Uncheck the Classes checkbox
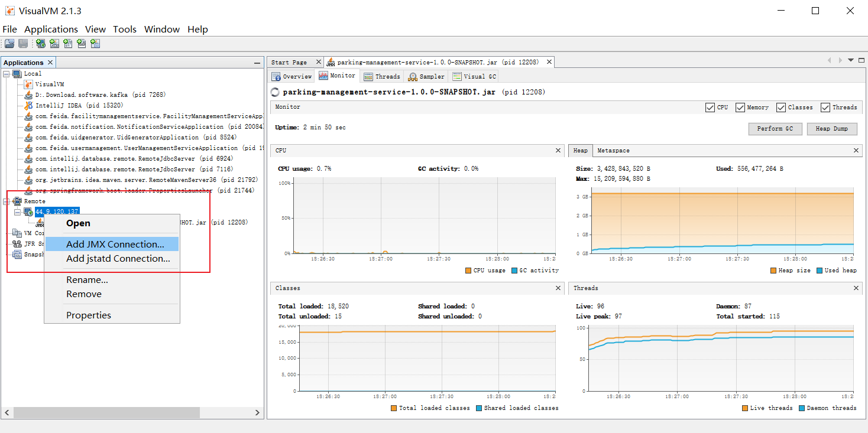This screenshot has width=868, height=433. [781, 108]
